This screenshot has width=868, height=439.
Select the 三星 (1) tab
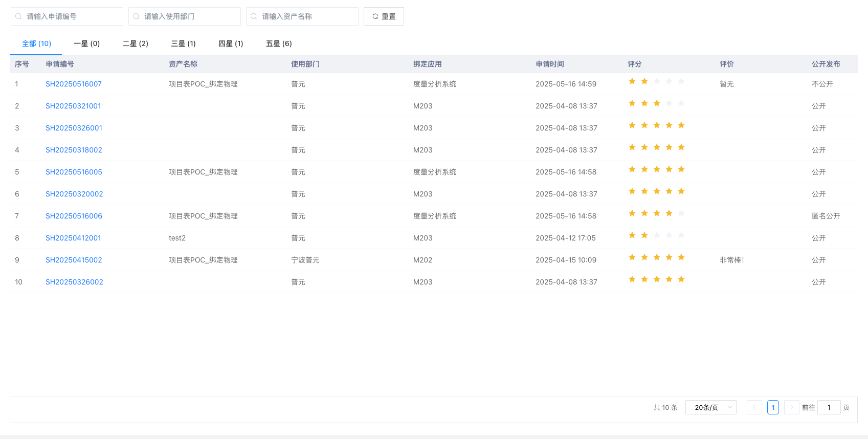pos(183,43)
